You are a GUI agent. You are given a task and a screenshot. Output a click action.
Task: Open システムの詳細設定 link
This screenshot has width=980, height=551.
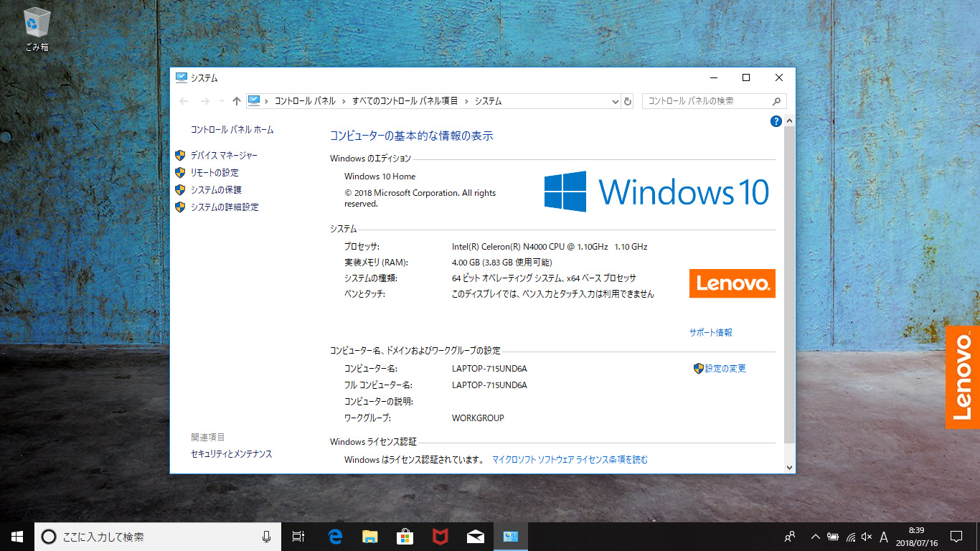pyautogui.click(x=225, y=207)
